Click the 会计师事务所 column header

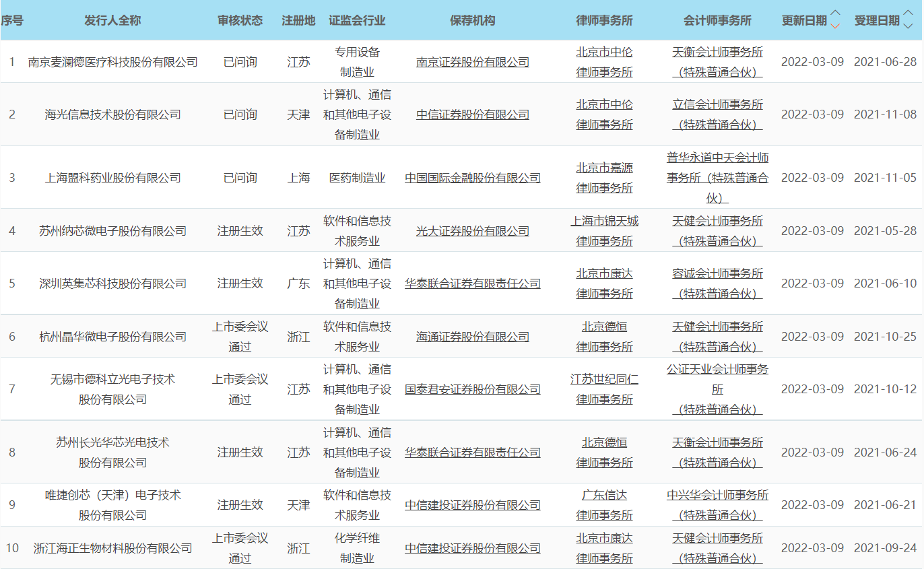click(717, 20)
